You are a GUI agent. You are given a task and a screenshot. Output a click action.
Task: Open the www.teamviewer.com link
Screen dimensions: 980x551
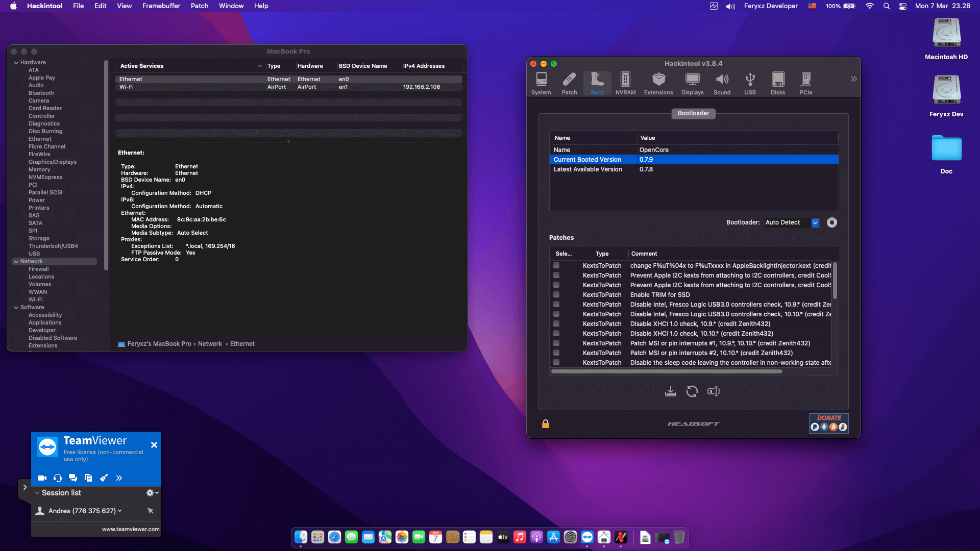tap(131, 529)
